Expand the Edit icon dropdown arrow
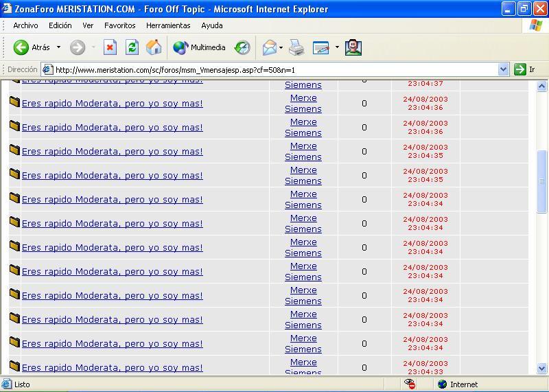The width and height of the screenshot is (549, 392). point(337,47)
